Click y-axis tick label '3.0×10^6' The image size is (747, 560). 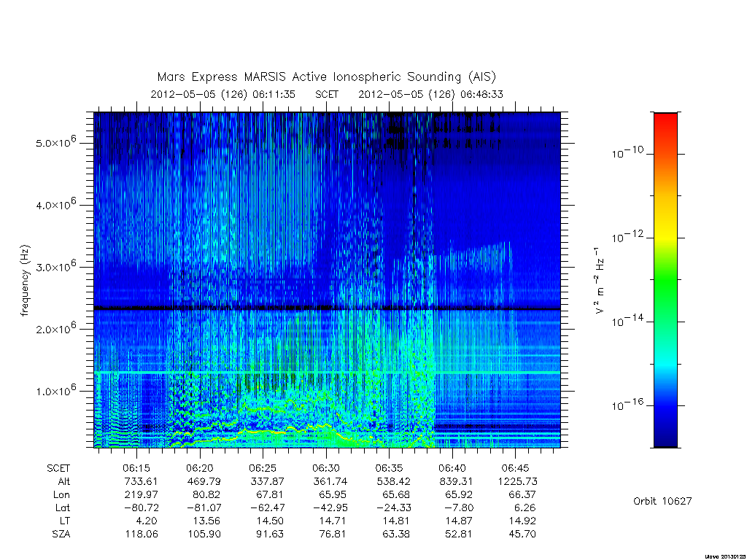click(x=55, y=265)
